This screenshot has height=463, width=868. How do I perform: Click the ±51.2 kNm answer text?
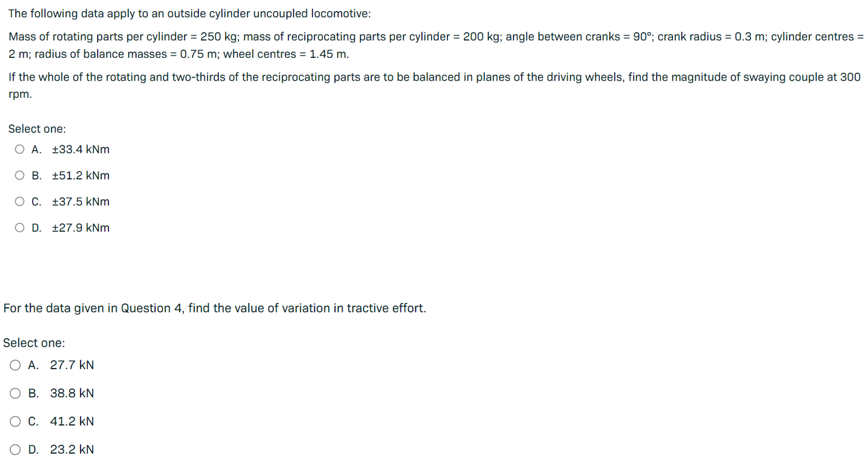coord(81,176)
